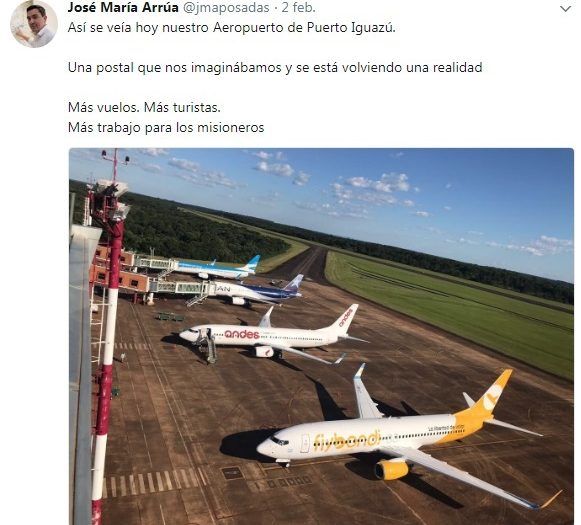The image size is (581, 525).
Task: Click the text 'Más vuelos. Más turistas.'
Action: tap(144, 107)
